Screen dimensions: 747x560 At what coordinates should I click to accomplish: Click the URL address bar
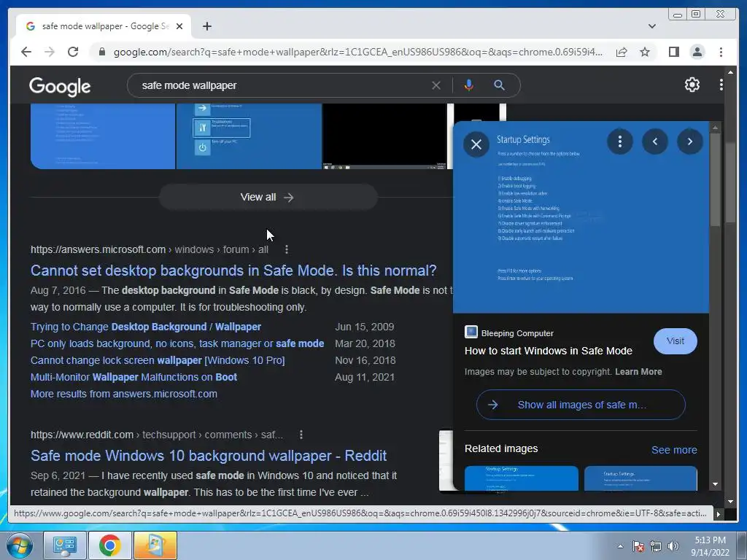coord(357,52)
